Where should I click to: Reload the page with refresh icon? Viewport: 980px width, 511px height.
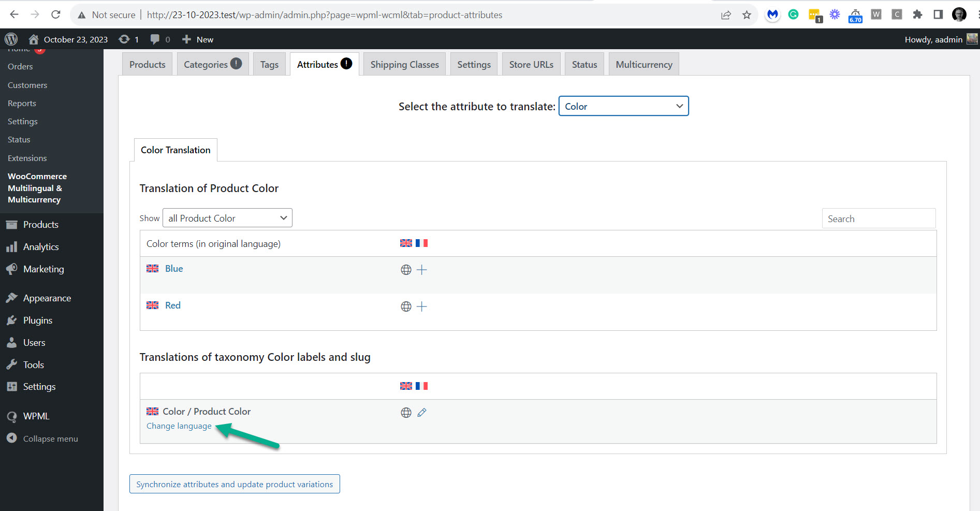tap(56, 14)
